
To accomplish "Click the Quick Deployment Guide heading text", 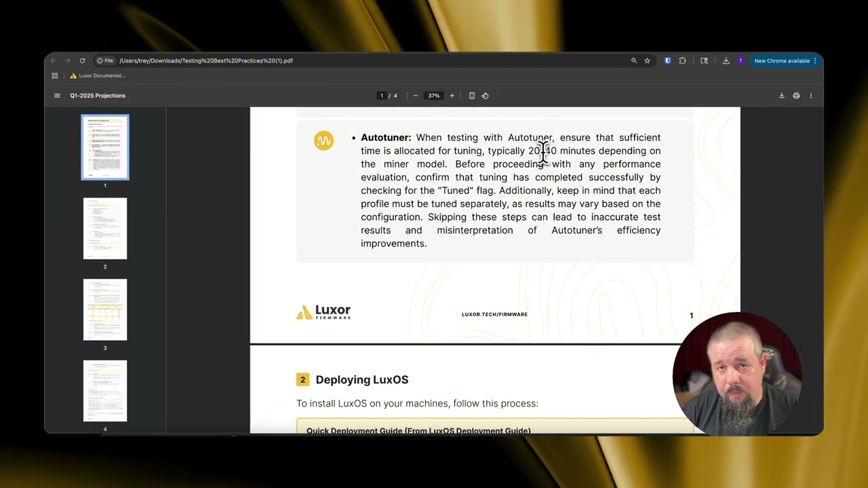I will pyautogui.click(x=418, y=430).
